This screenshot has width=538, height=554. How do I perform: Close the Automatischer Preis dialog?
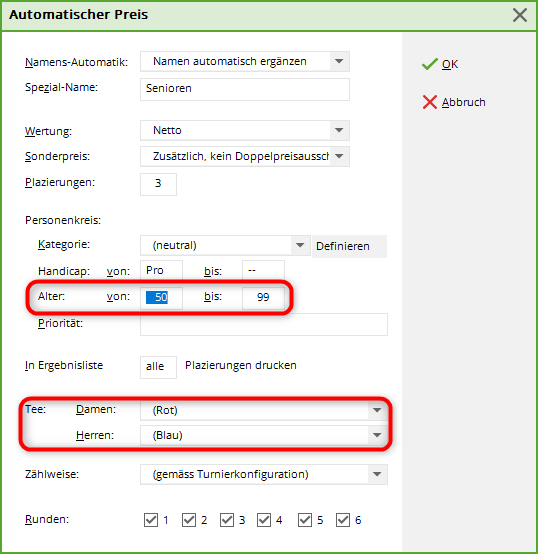tap(520, 15)
